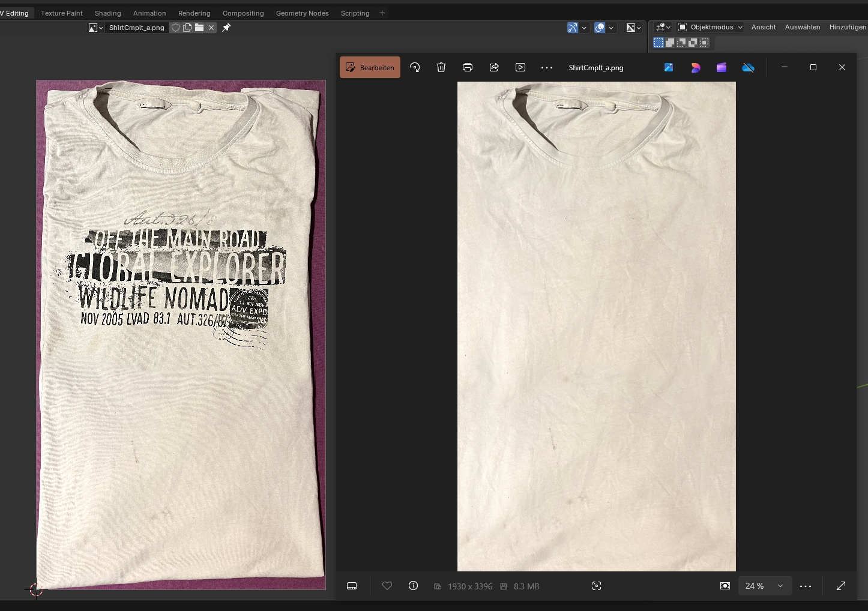The width and height of the screenshot is (868, 611).
Task: Add a new workspace with the plus button
Action: 382,13
